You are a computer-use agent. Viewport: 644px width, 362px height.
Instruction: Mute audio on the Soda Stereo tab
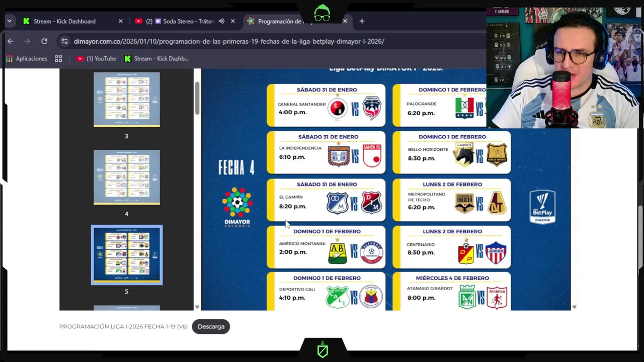pyautogui.click(x=221, y=21)
